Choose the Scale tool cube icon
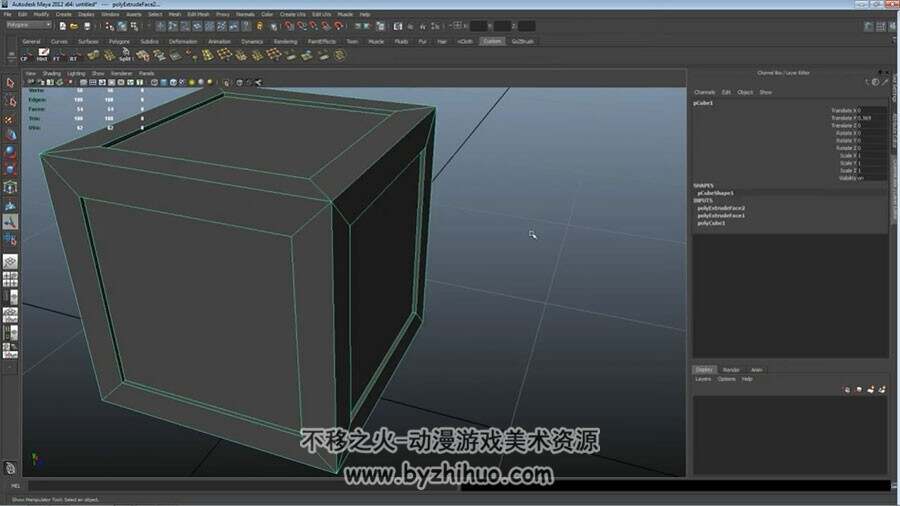 tap(10, 169)
